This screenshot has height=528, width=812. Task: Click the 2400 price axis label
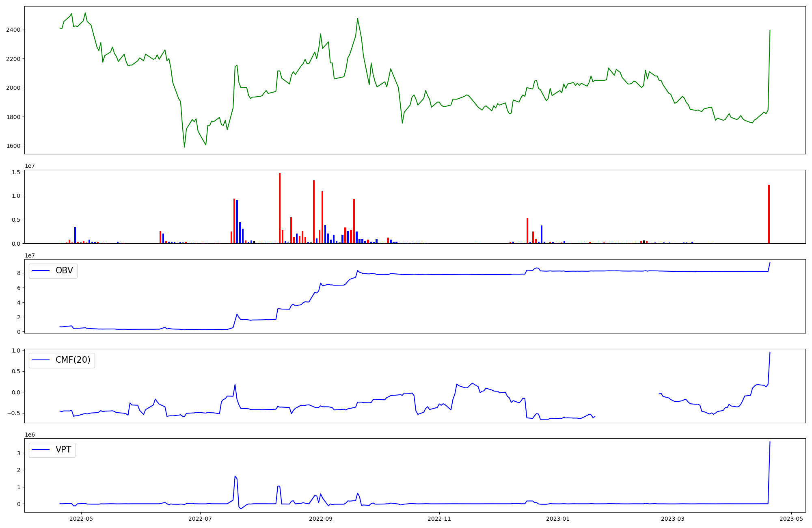point(13,30)
